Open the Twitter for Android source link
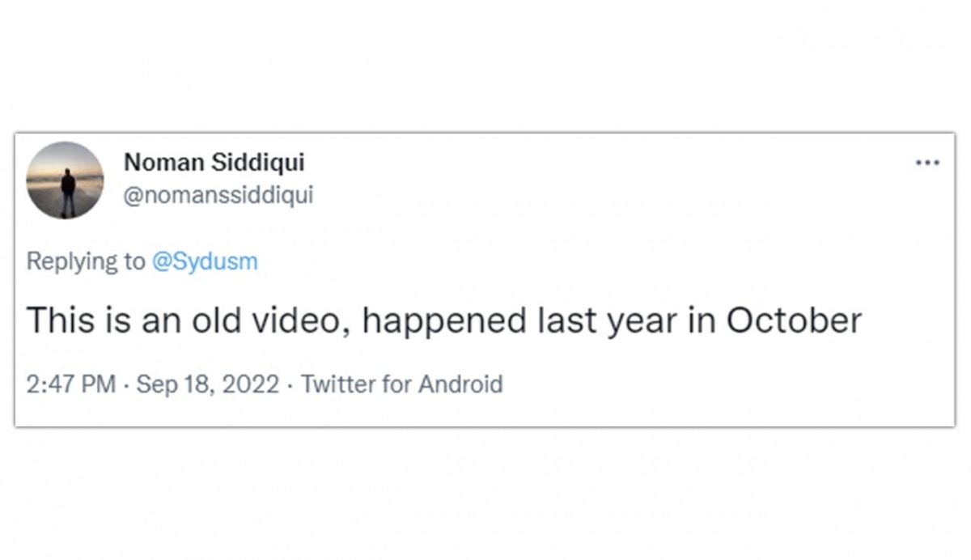 point(401,384)
